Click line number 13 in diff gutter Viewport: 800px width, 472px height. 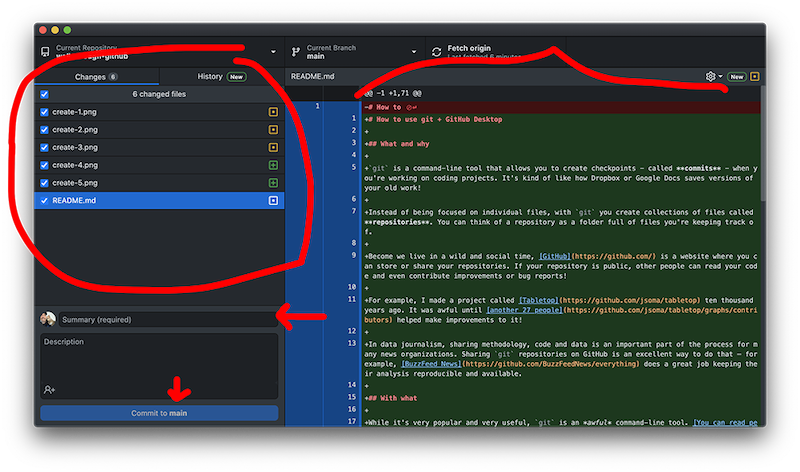[352, 343]
